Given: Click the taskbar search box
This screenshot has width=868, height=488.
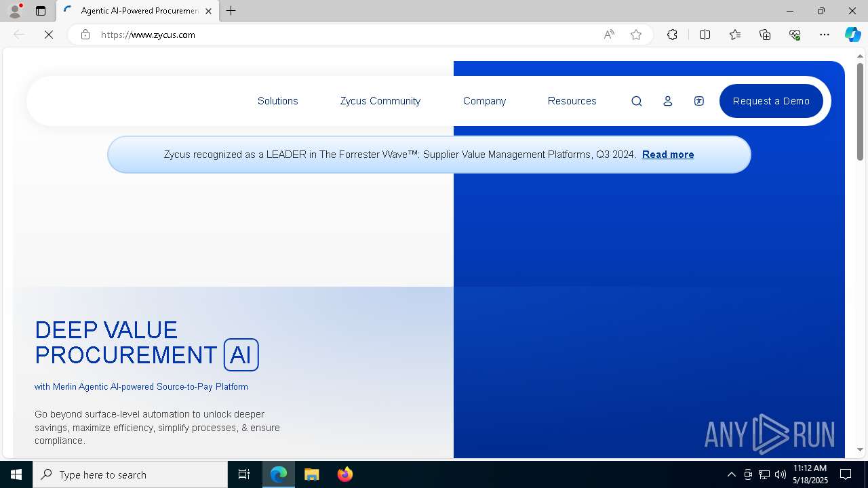Looking at the screenshot, I should click(x=130, y=474).
